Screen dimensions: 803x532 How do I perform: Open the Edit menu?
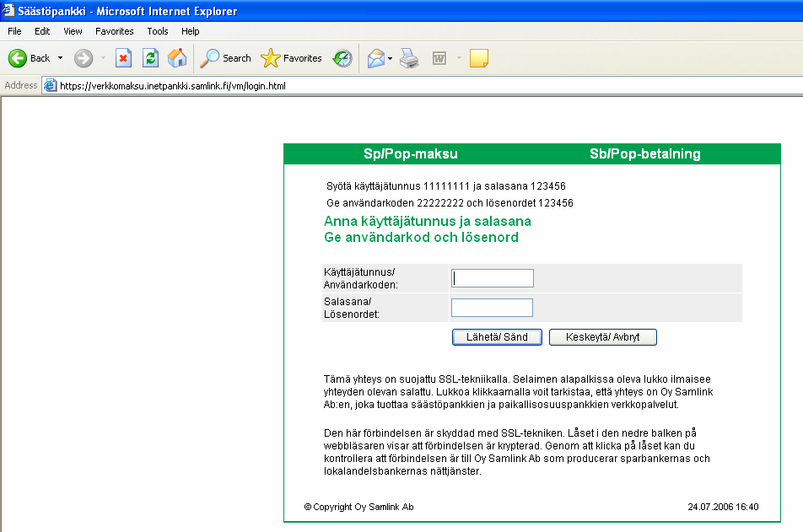(42, 31)
